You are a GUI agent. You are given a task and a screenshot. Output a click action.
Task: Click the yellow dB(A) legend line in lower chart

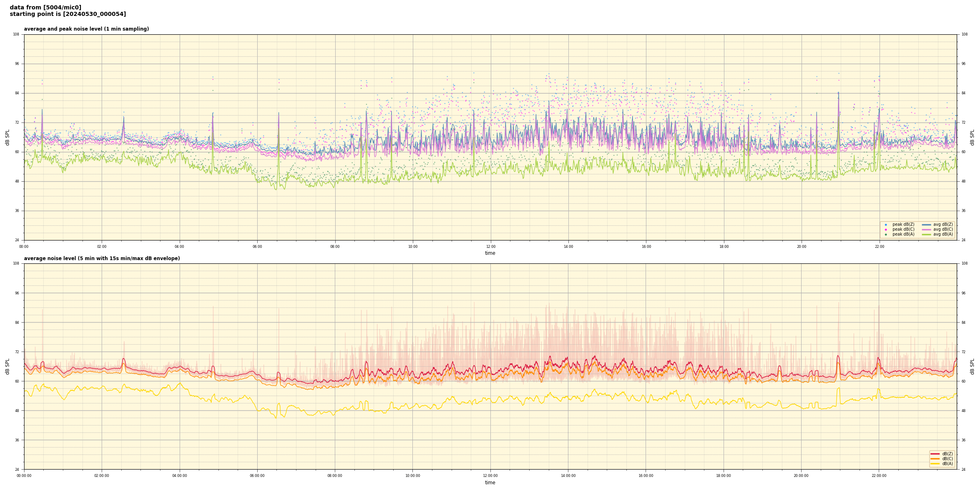pyautogui.click(x=935, y=463)
